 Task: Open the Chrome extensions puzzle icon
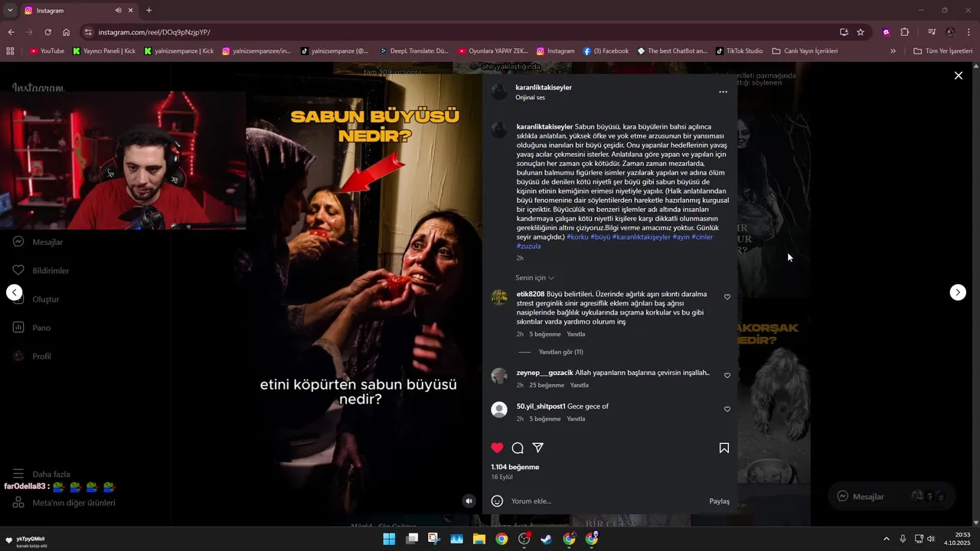(904, 32)
